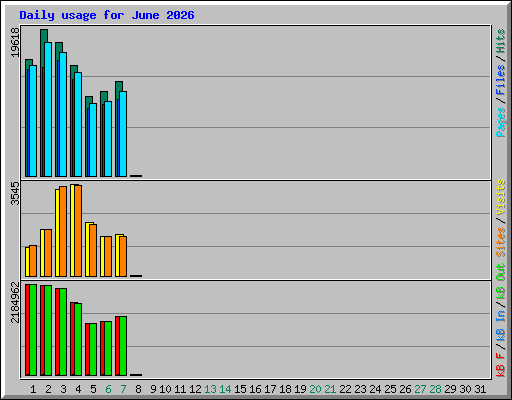Select the 2184962 bottom chart axis value

(15, 303)
